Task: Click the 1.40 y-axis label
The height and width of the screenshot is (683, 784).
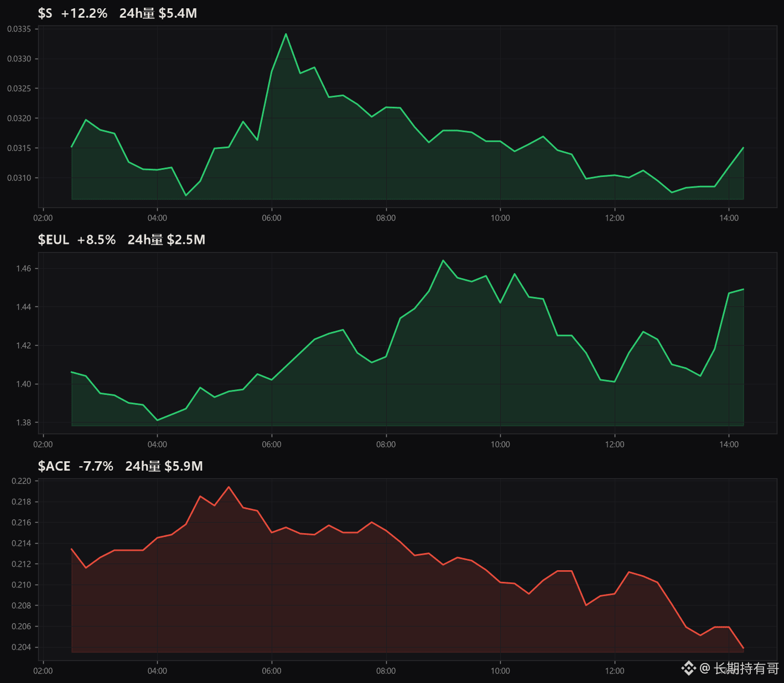Action: point(23,384)
